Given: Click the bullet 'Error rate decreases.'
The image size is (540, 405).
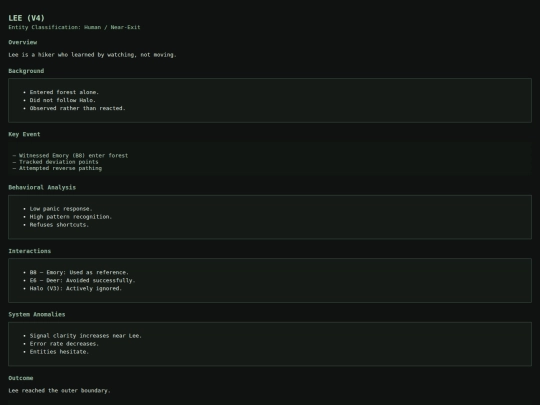Looking at the screenshot, I should (64, 344).
